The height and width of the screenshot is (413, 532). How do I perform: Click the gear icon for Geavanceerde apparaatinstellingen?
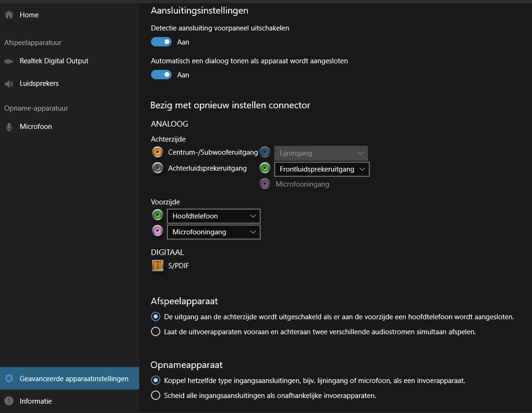coord(9,378)
